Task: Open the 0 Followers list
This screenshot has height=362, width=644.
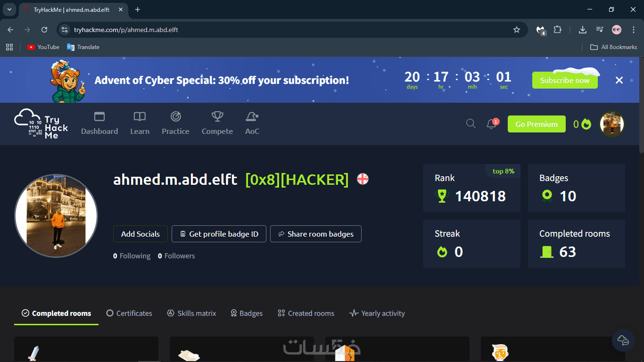Action: (x=176, y=256)
